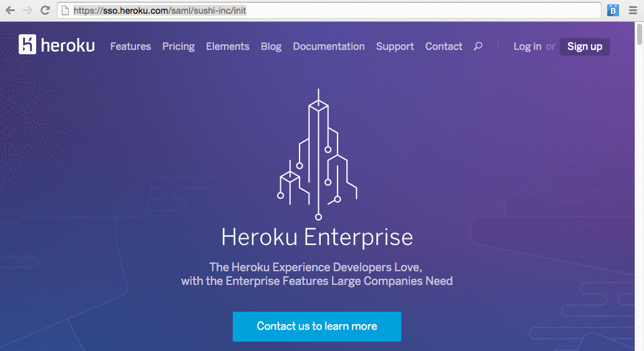Screen dimensions: 644x351
Task: Click the browser back arrow
Action: pos(11,10)
